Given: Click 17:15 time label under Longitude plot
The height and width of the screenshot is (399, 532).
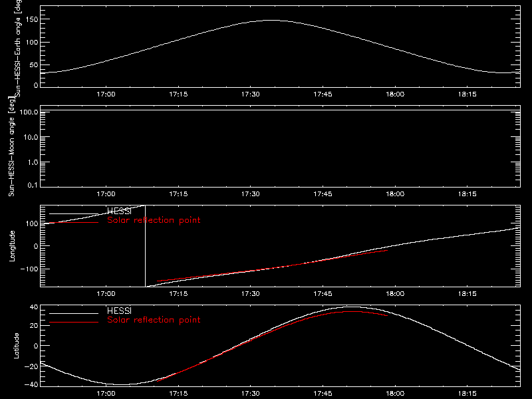Looking at the screenshot, I should click(178, 294).
